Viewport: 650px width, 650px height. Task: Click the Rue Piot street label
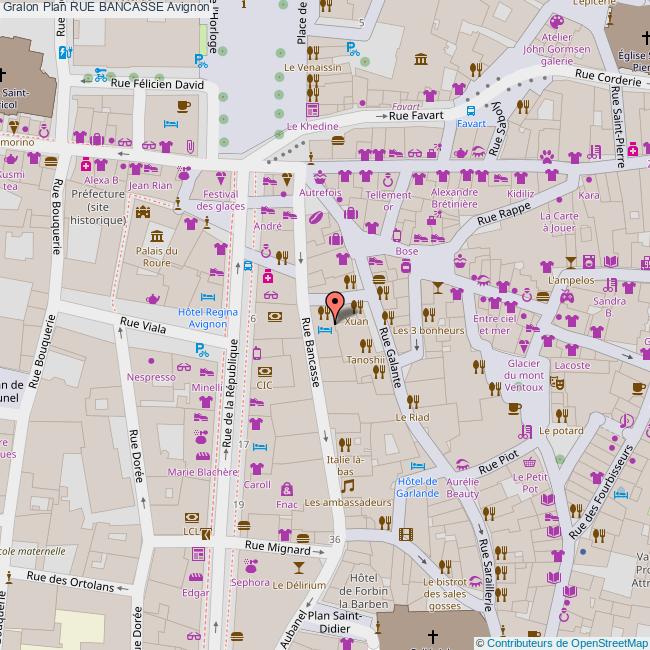pyautogui.click(x=498, y=462)
